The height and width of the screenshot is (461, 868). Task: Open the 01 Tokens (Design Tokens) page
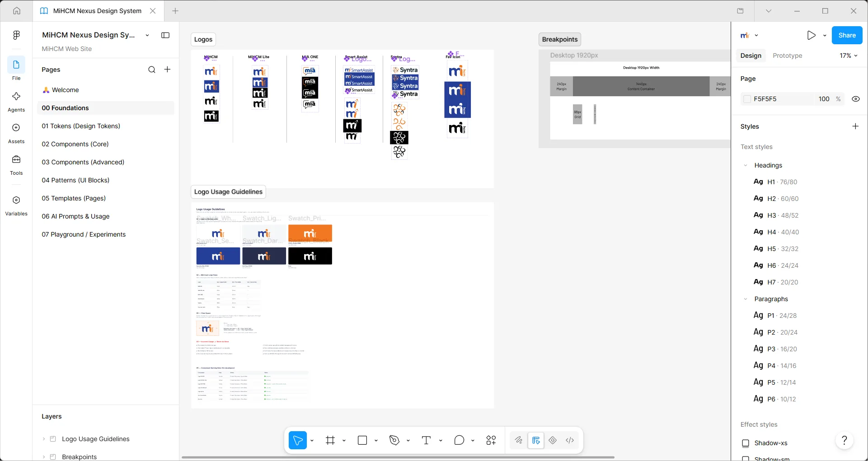pos(106,126)
